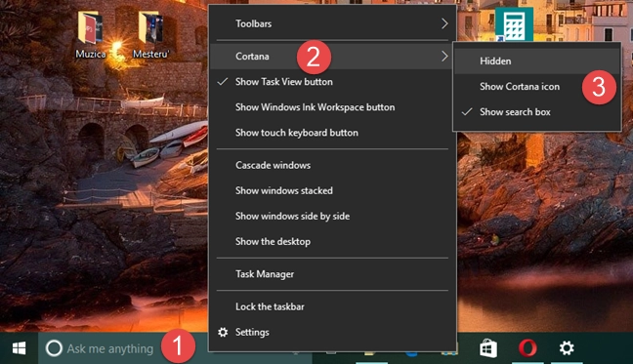The height and width of the screenshot is (364, 633).
Task: Click the Cortana circle icon in search box
Action: click(54, 348)
